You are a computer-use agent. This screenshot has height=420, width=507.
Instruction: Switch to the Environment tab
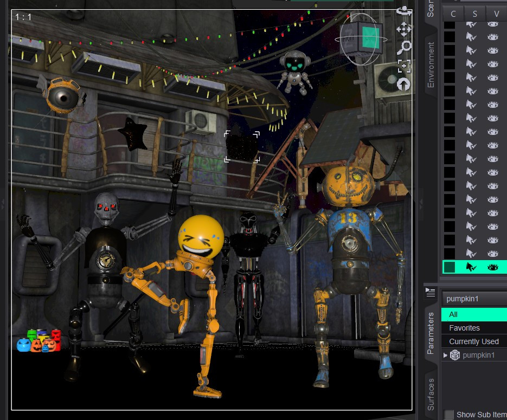[431, 64]
